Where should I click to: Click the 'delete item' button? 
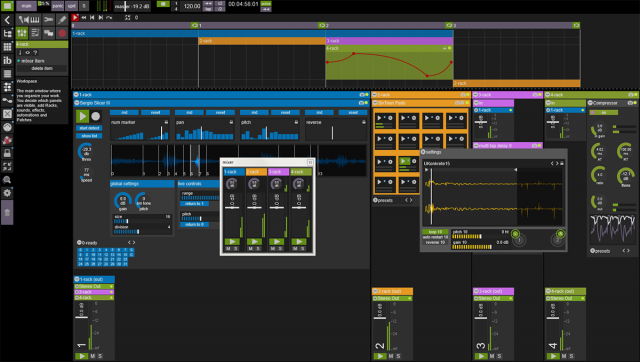coord(42,69)
